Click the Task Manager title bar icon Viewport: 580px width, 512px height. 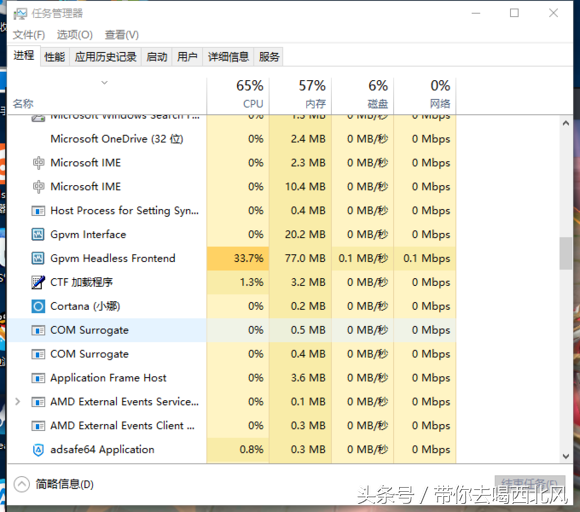coord(20,14)
